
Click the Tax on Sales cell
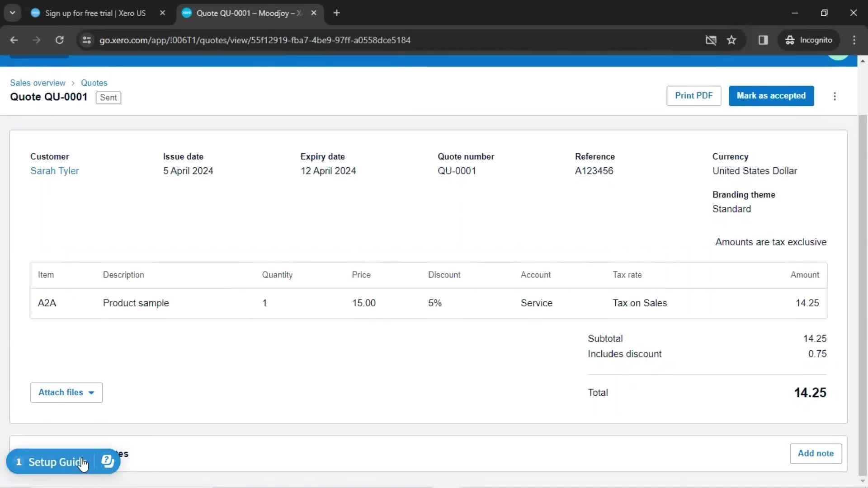click(x=640, y=303)
